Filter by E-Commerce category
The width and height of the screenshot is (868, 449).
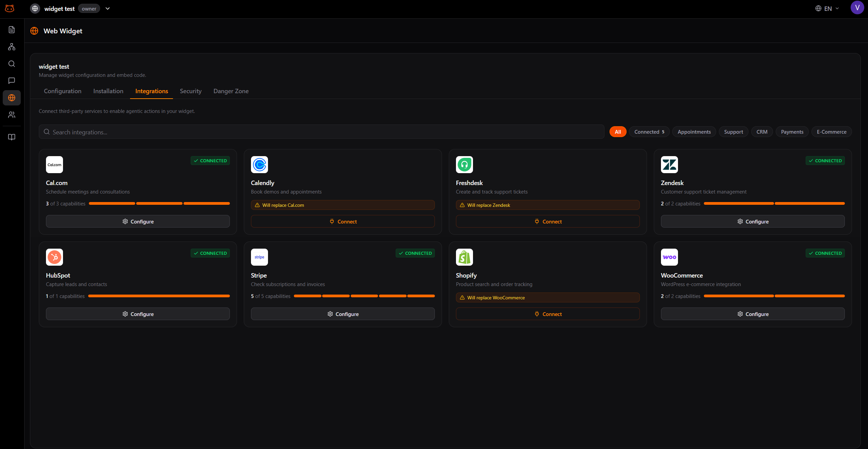[832, 132]
